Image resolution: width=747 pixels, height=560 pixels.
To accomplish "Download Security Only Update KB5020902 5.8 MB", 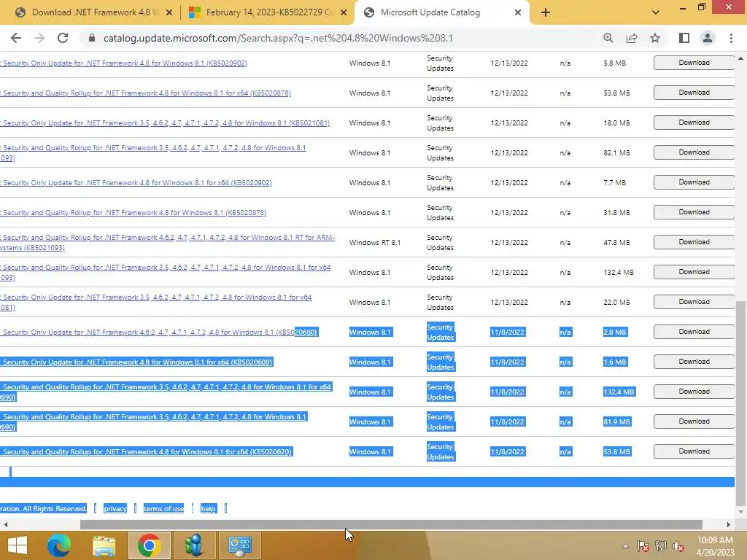I will click(x=694, y=63).
